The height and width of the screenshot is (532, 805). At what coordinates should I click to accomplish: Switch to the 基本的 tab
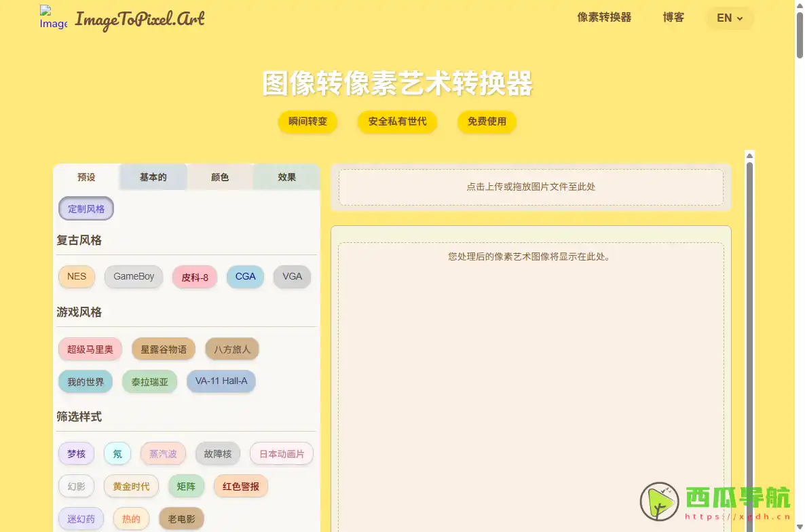[x=153, y=177]
